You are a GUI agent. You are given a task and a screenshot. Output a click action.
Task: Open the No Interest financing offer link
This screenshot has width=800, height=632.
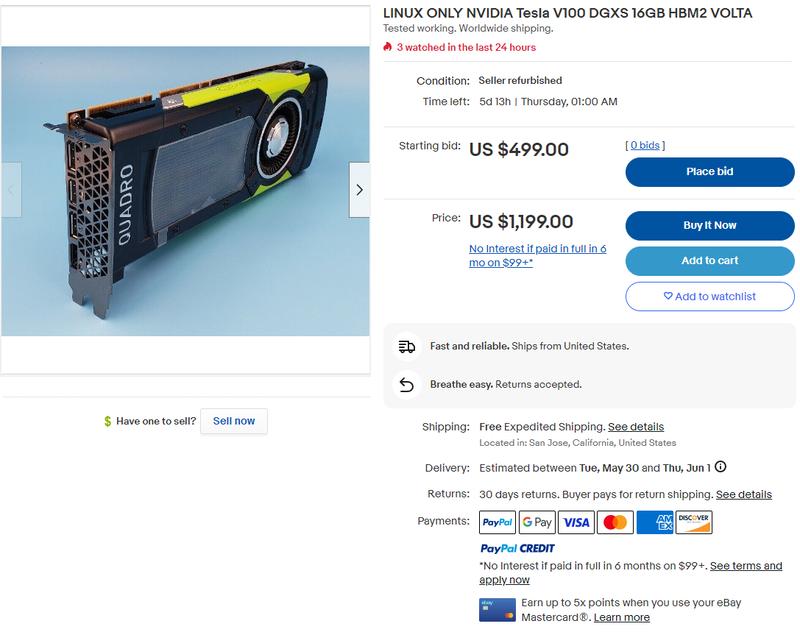[x=537, y=256]
